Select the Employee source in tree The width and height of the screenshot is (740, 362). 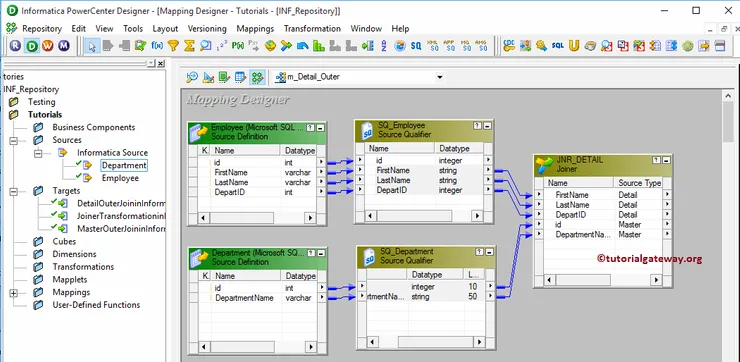point(120,178)
